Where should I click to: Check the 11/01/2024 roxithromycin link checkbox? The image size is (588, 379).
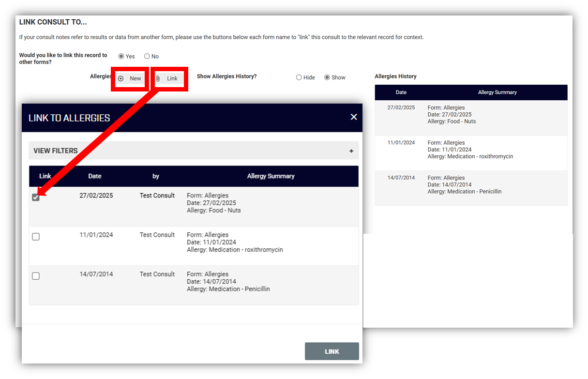pos(36,237)
